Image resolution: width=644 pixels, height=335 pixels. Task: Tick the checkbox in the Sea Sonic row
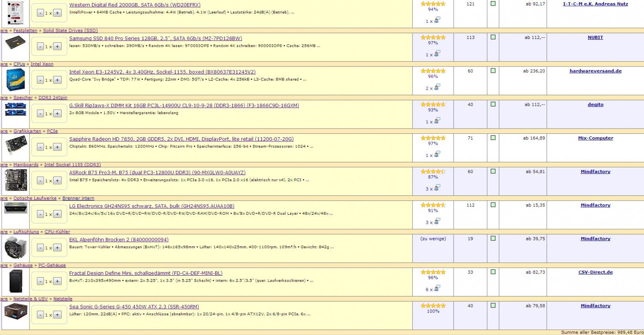coord(493,306)
